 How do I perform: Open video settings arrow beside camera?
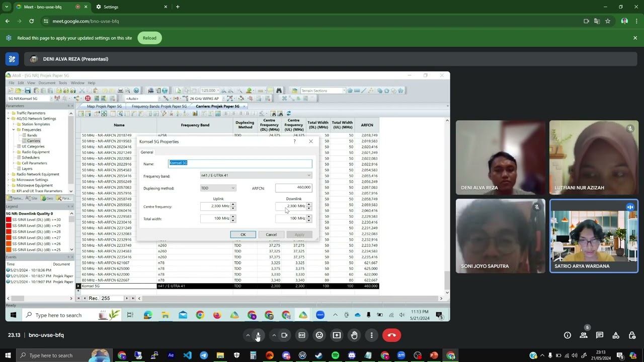click(x=274, y=335)
